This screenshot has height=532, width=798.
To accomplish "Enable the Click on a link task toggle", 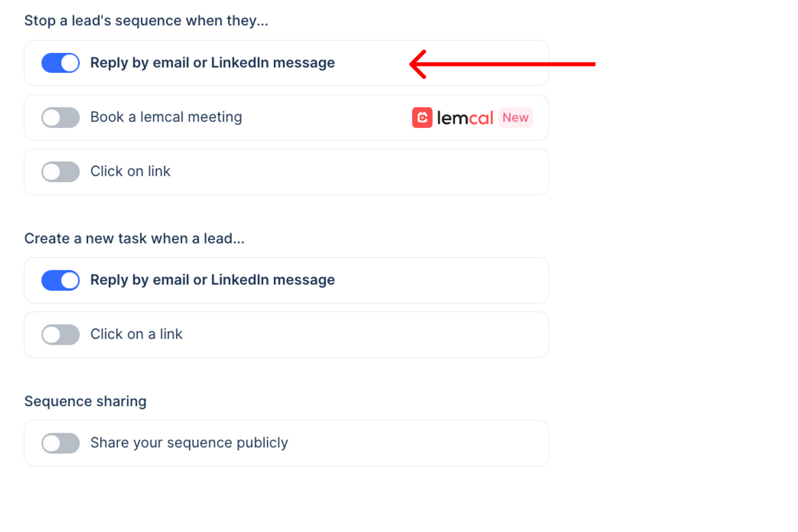I will (61, 334).
